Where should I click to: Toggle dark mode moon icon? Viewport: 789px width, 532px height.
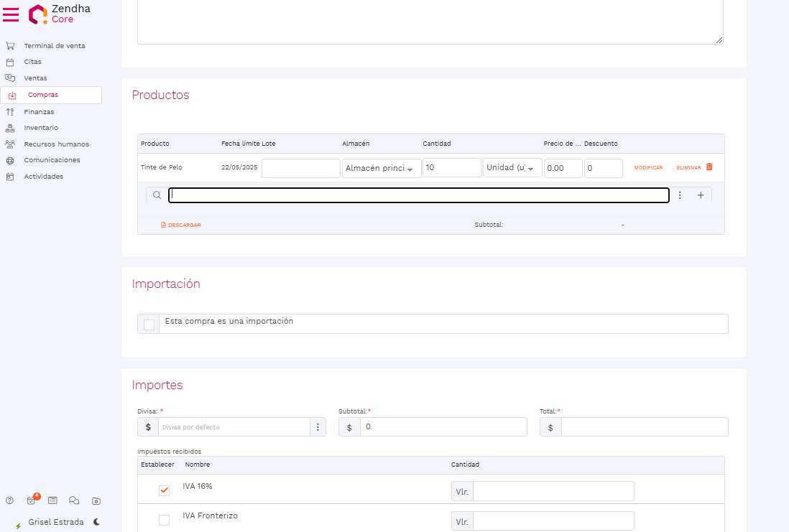click(96, 522)
